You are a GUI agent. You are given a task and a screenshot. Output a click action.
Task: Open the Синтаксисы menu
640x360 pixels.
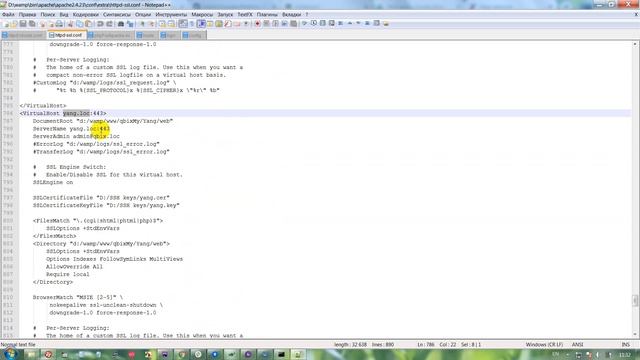coord(117,14)
